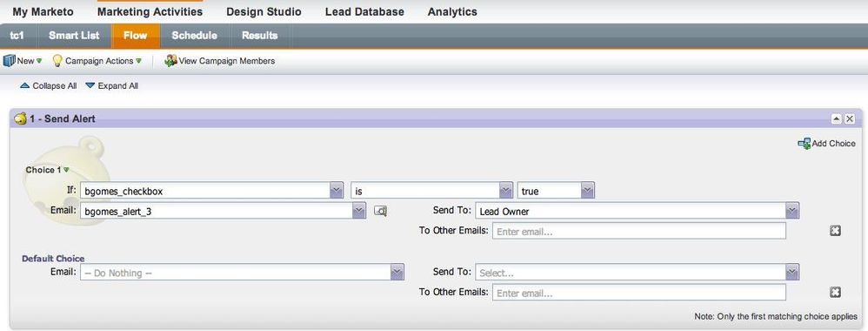The width and height of the screenshot is (868, 331).
Task: Click Expand All link
Action: [112, 86]
